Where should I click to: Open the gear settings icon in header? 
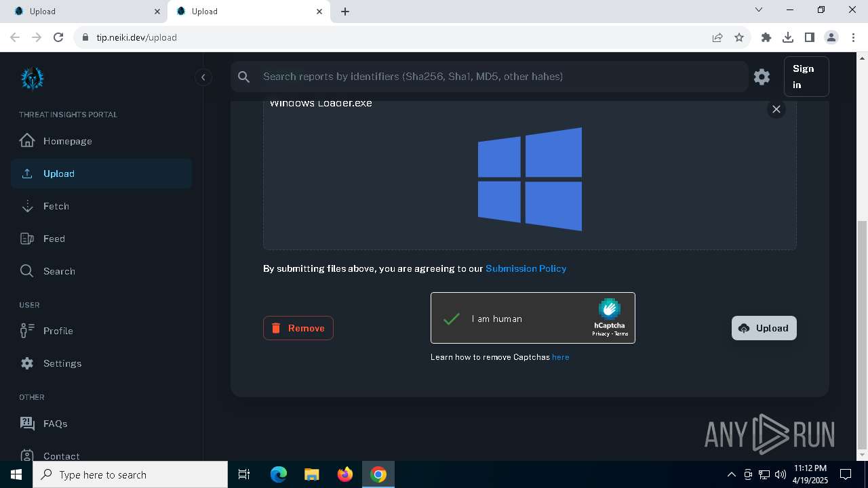coord(762,77)
